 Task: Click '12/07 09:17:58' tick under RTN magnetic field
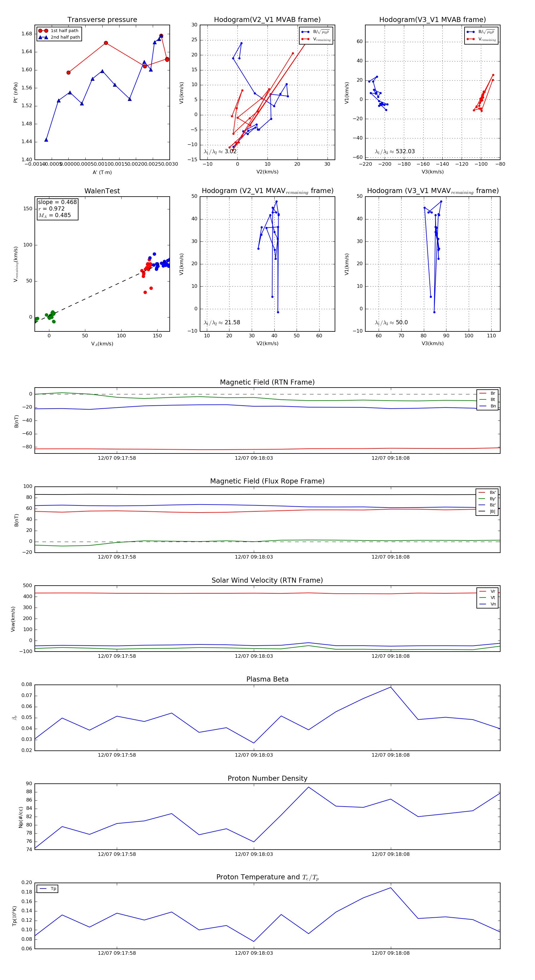(x=117, y=458)
